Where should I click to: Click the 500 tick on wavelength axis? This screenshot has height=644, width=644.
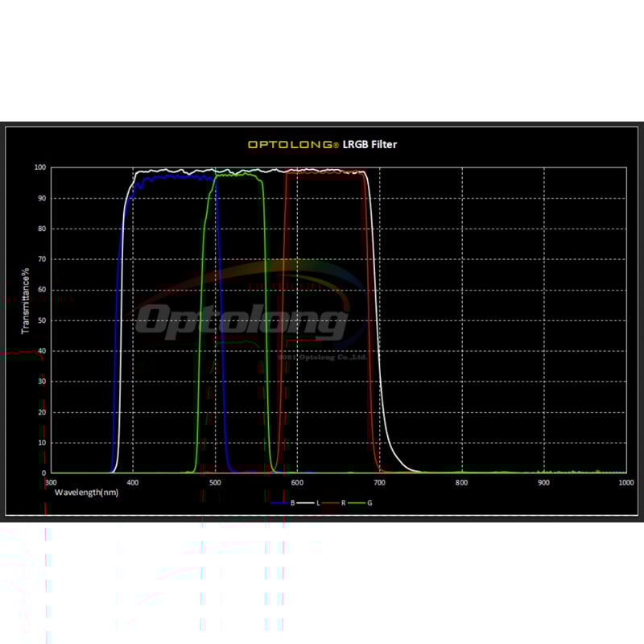coord(215,481)
